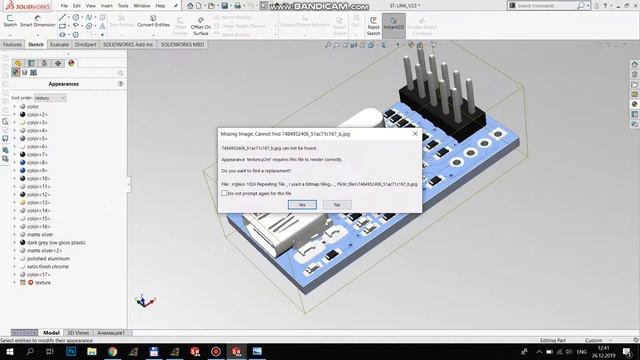Open the ConfigurationManager tab icon
640x360 pixels.
point(44,63)
